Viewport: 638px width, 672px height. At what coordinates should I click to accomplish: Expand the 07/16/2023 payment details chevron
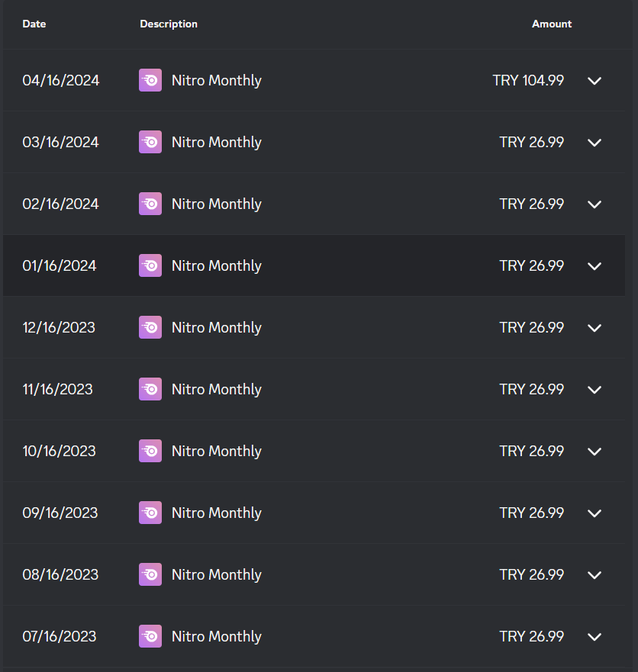[594, 637]
